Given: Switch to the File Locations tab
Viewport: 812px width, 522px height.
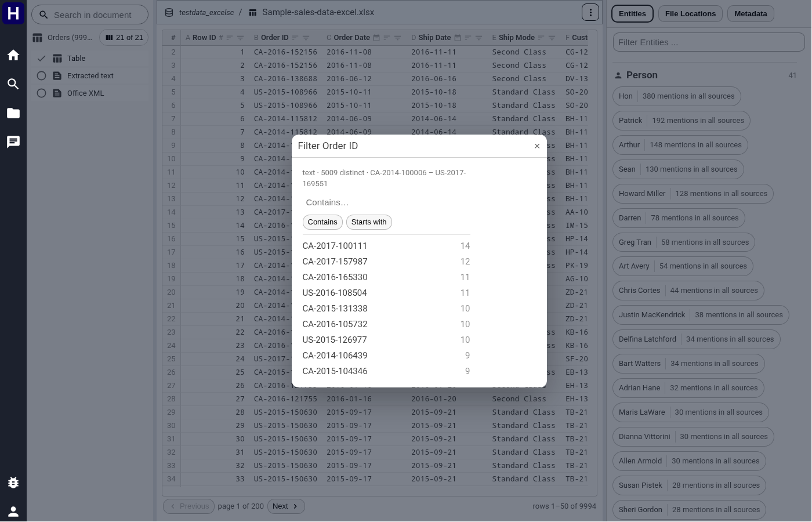Looking at the screenshot, I should (690, 14).
